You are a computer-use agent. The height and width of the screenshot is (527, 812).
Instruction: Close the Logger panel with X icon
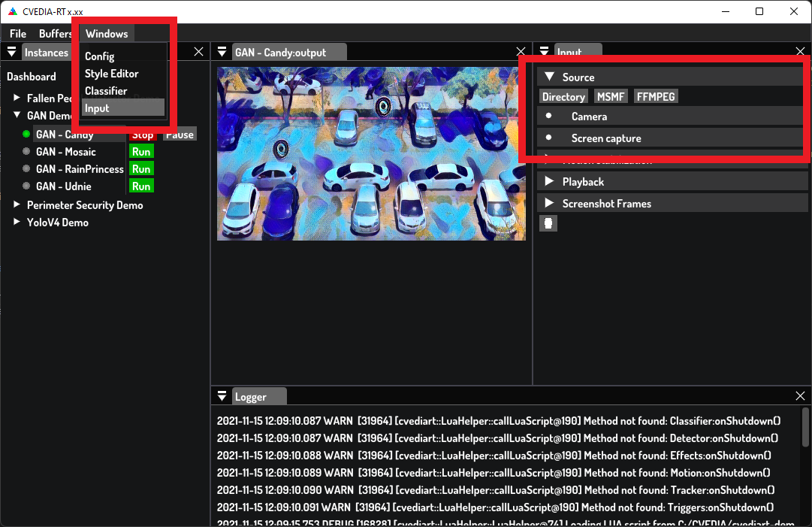tap(800, 396)
